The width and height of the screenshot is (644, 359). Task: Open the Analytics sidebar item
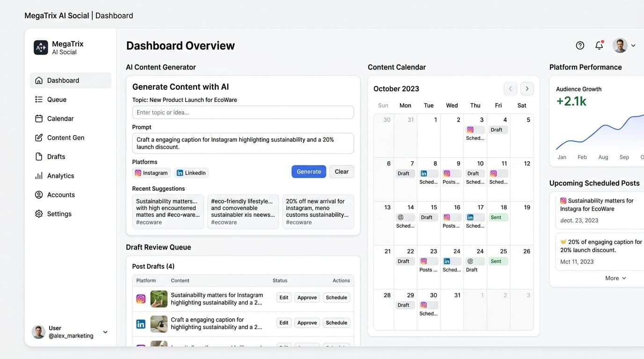click(70, 176)
